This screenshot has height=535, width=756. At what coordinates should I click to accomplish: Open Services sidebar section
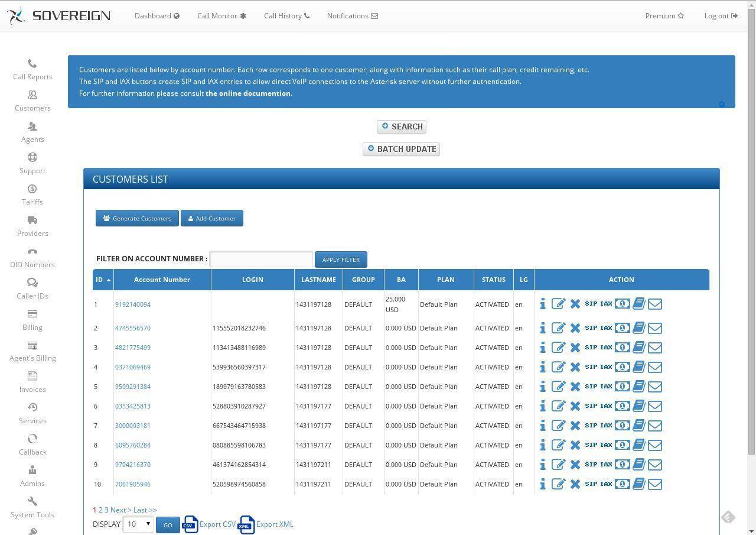(x=32, y=414)
